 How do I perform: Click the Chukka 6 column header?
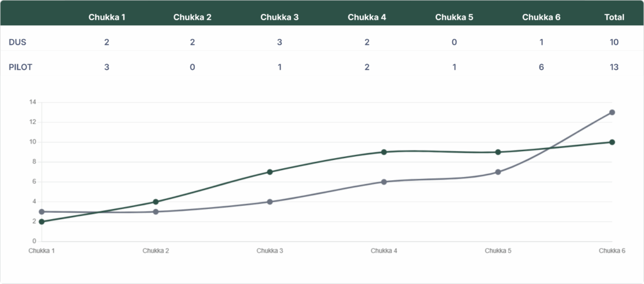541,17
